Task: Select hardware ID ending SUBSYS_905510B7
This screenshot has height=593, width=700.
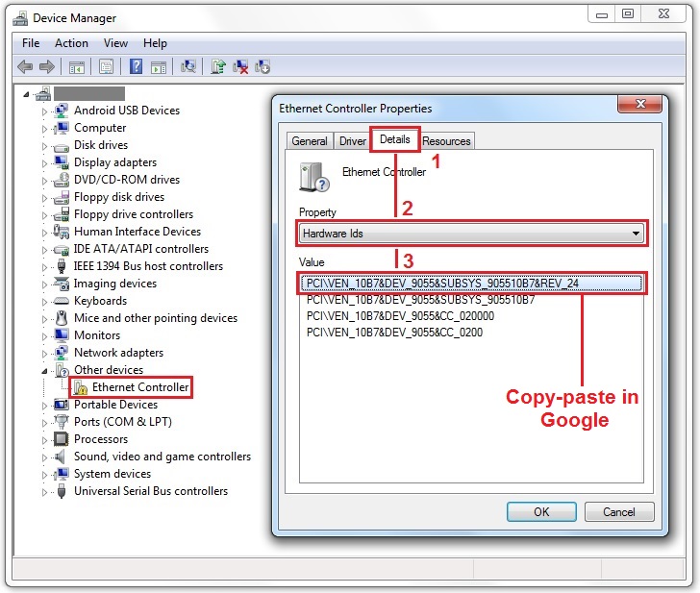Action: [420, 300]
